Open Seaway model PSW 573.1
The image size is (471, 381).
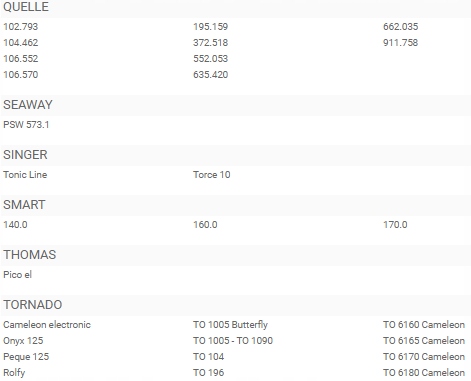pyautogui.click(x=26, y=125)
